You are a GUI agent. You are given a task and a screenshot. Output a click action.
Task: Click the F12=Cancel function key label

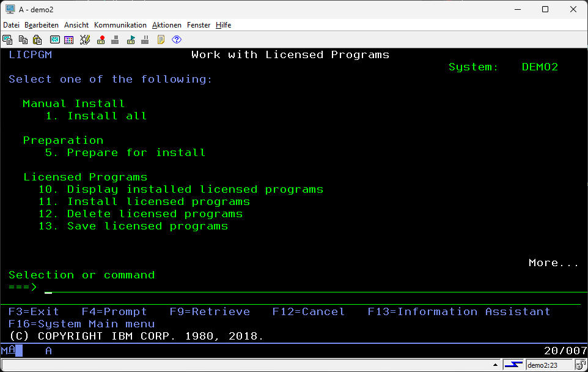(x=308, y=312)
